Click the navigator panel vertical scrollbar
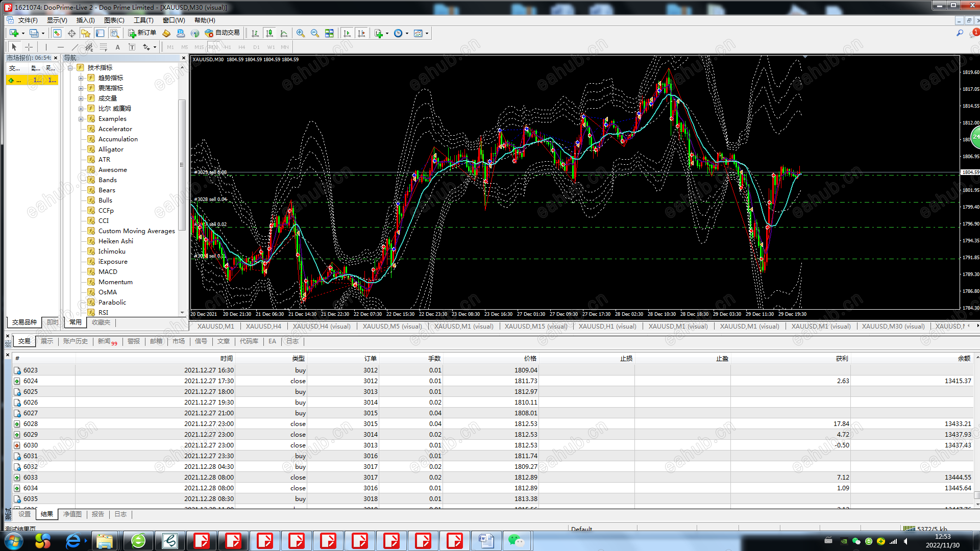The image size is (980, 551). (x=182, y=163)
